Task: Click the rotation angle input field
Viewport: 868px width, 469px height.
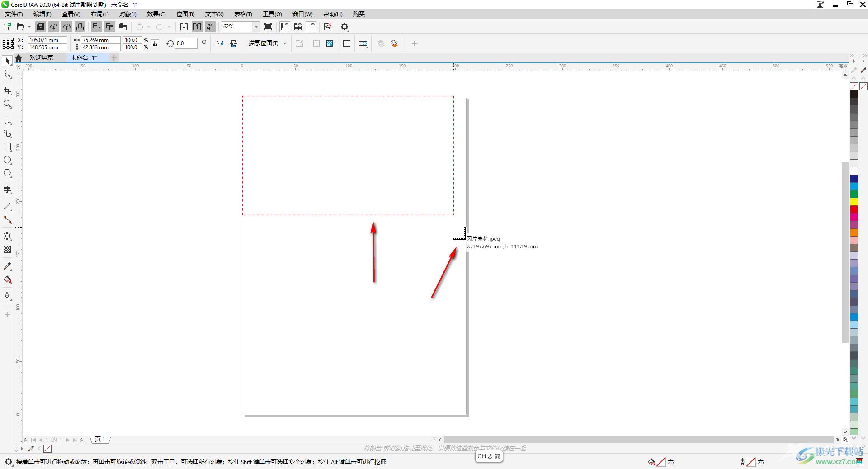Action: click(186, 43)
